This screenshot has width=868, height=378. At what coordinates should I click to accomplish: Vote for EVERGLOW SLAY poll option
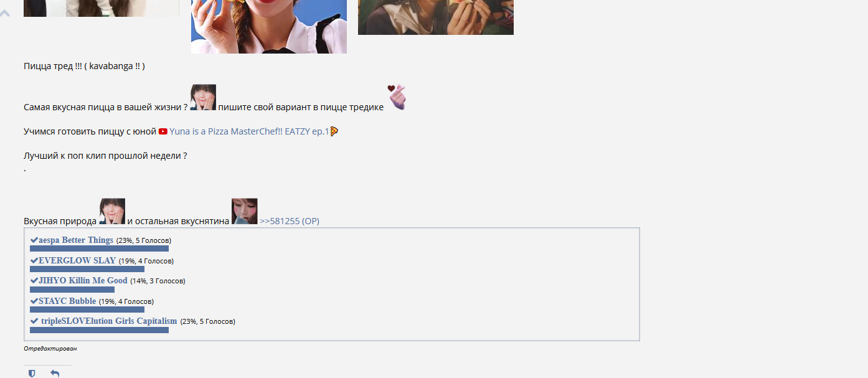tap(73, 260)
